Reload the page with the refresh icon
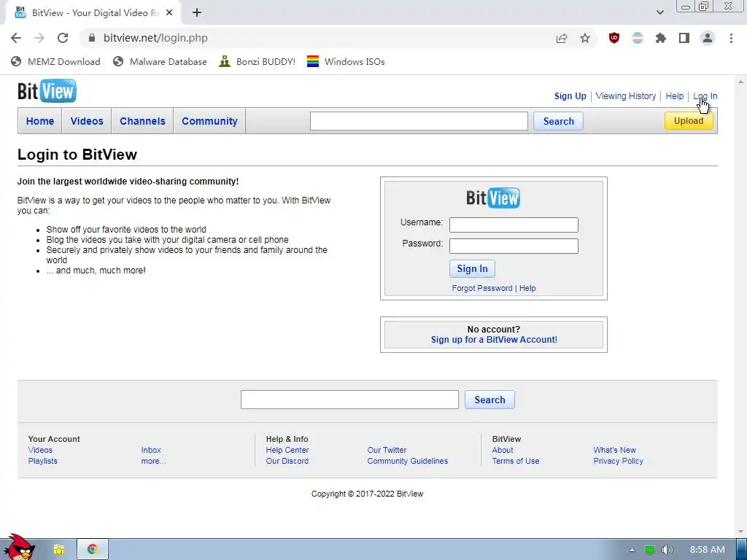This screenshot has height=560, width=747. pos(63,38)
